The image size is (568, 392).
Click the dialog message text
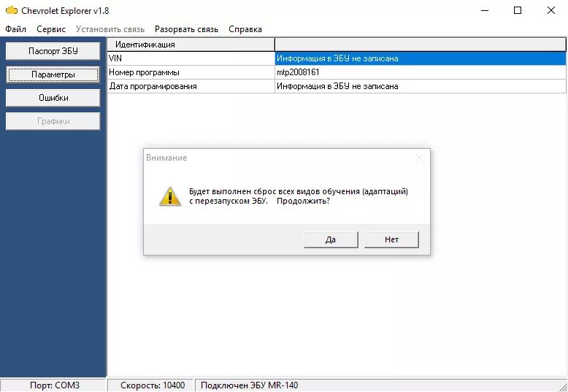[299, 196]
